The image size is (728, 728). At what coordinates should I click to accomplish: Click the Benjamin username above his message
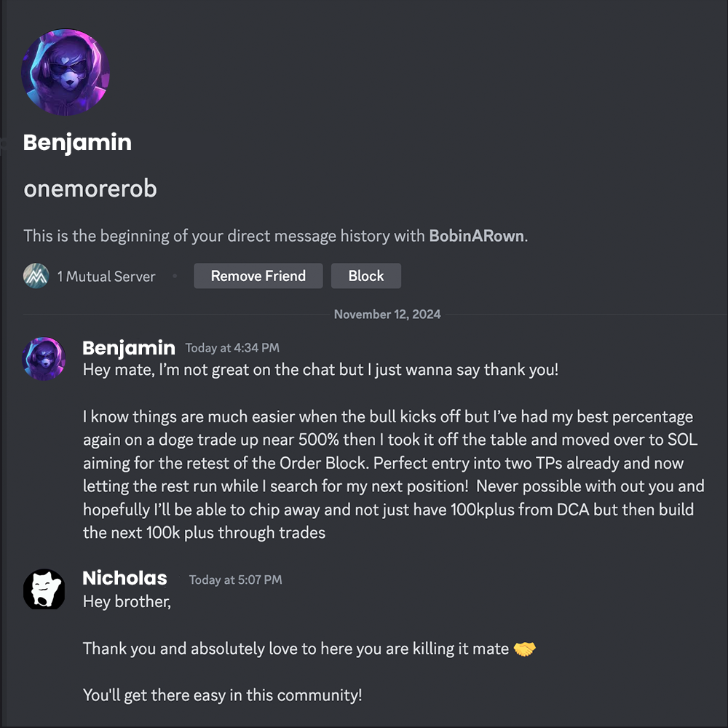pos(129,348)
